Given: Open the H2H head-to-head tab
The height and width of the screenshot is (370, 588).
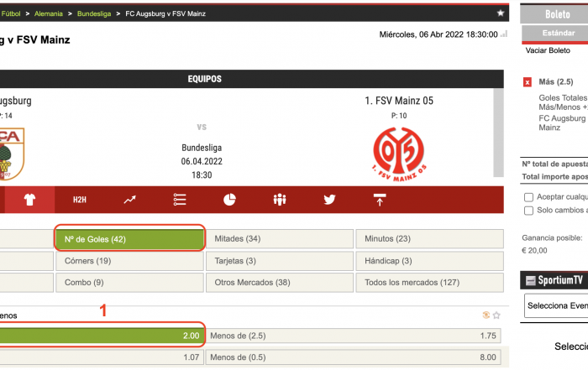Looking at the screenshot, I should pos(80,200).
